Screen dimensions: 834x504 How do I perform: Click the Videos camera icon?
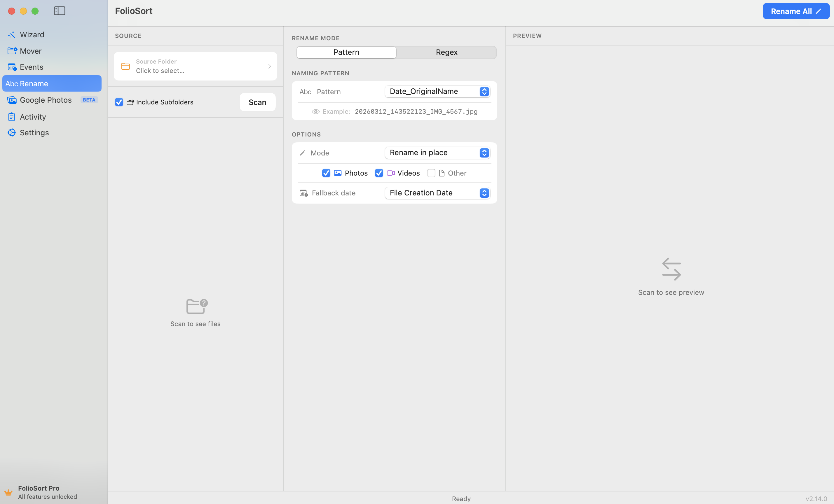(x=391, y=173)
